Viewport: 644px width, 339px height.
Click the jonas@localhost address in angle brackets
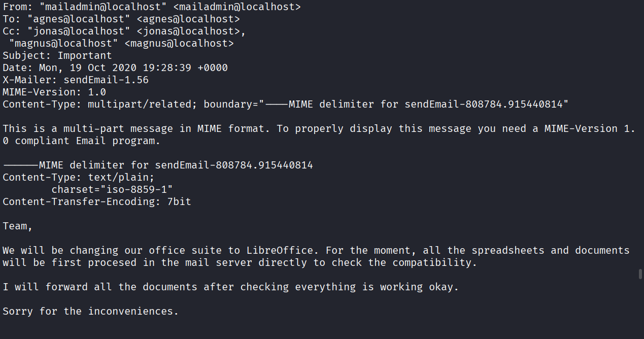pyautogui.click(x=188, y=31)
